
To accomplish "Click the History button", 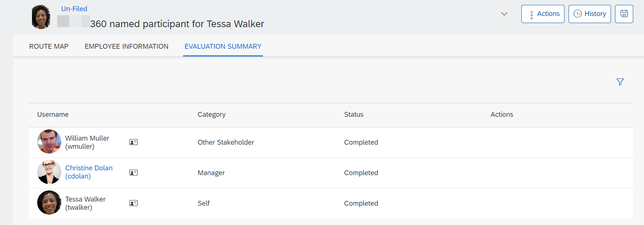I will tap(589, 14).
